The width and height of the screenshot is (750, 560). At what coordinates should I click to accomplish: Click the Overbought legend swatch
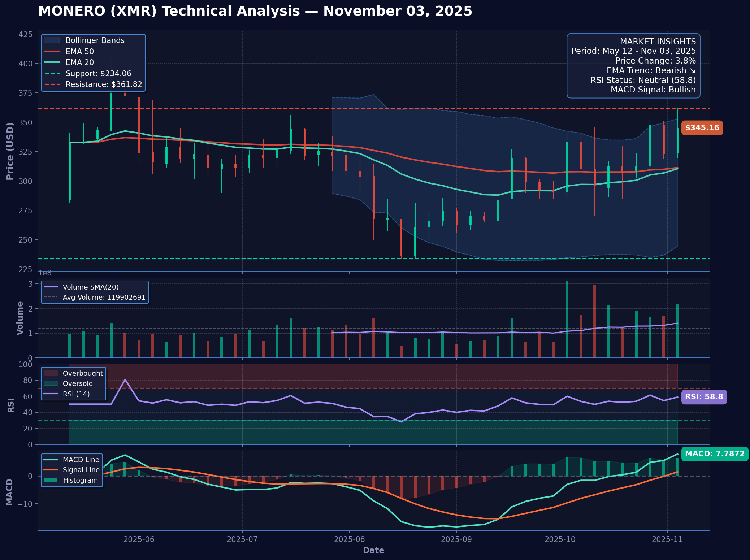click(x=51, y=373)
